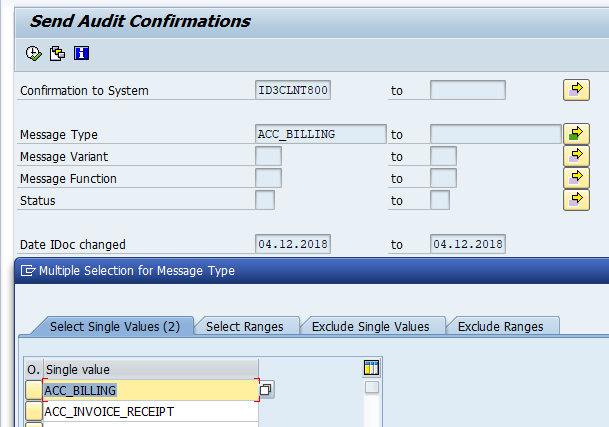Open multiple selection for Message Type

(x=575, y=133)
